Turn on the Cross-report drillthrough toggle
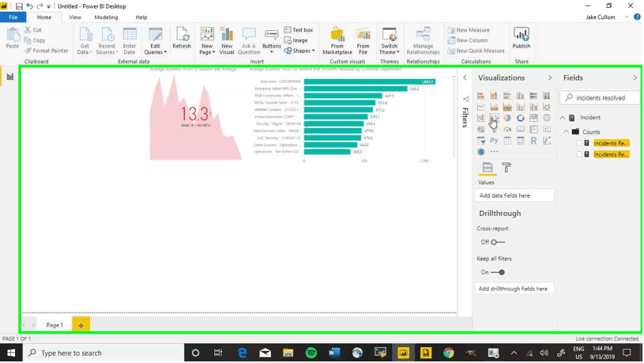 pyautogui.click(x=498, y=242)
